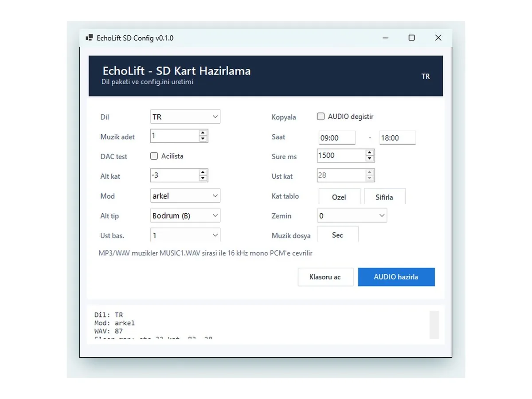Image resolution: width=532 pixels, height=399 pixels.
Task: Minimize the EchoLift SD Config window
Action: tap(385, 38)
